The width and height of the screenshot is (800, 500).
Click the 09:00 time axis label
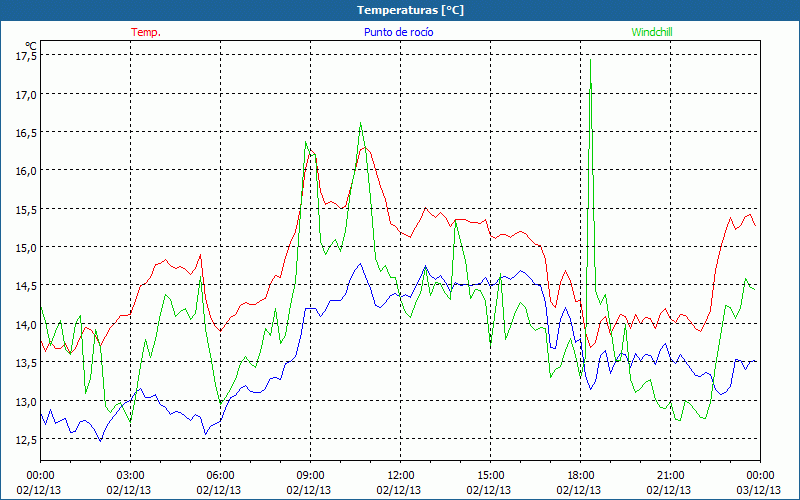tap(310, 476)
